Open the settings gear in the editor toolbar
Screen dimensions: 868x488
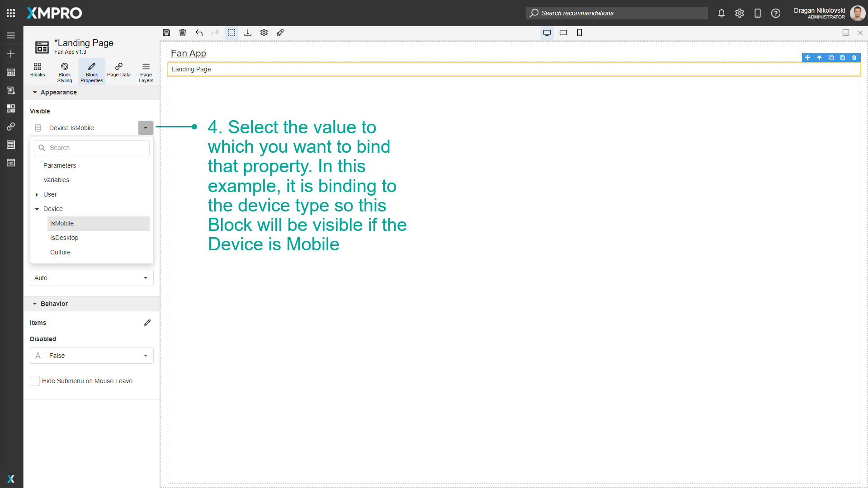pos(264,33)
